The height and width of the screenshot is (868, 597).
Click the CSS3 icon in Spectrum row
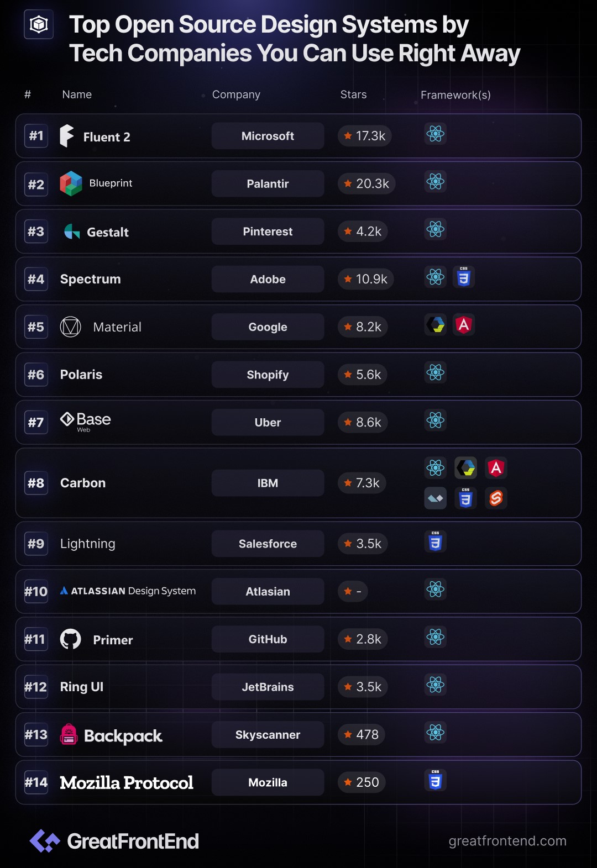[x=464, y=277]
